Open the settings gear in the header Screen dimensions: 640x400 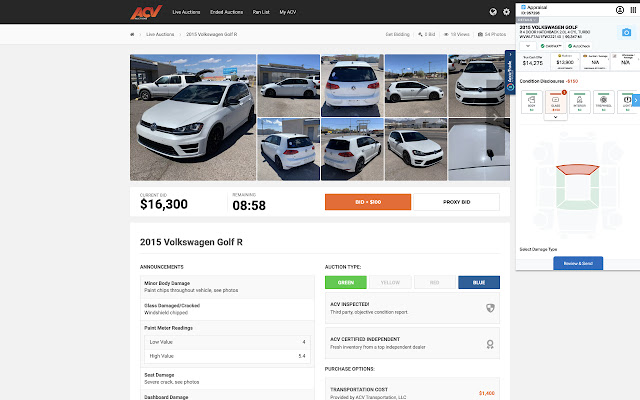point(506,12)
